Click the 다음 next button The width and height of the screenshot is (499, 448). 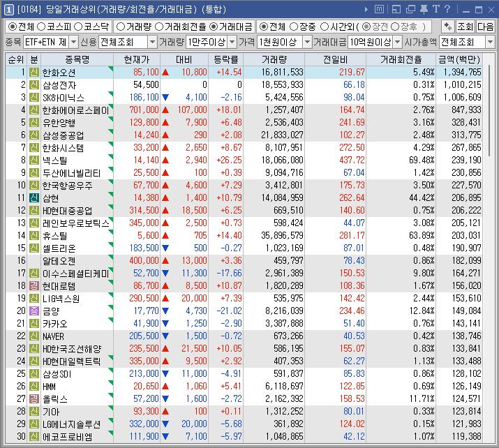(x=485, y=27)
